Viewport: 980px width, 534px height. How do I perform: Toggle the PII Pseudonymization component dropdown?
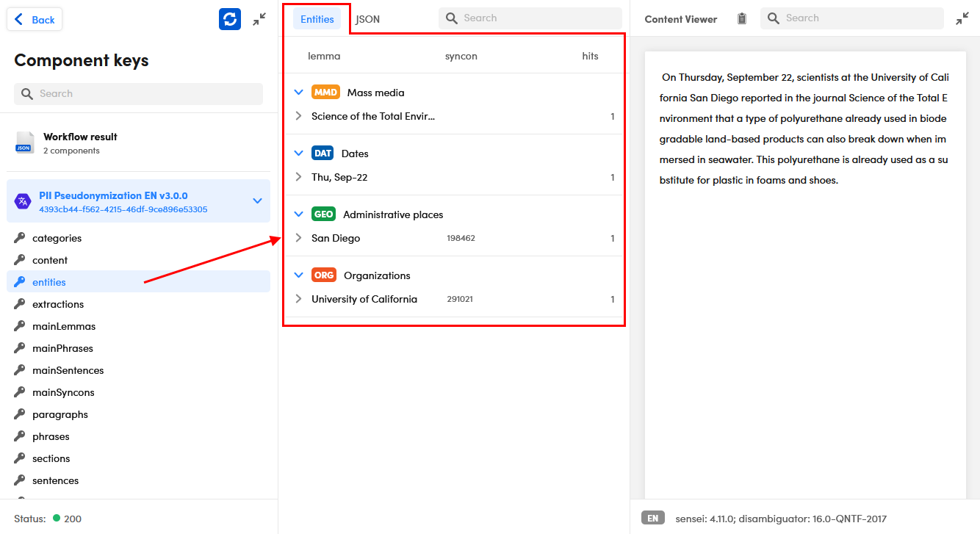(257, 201)
